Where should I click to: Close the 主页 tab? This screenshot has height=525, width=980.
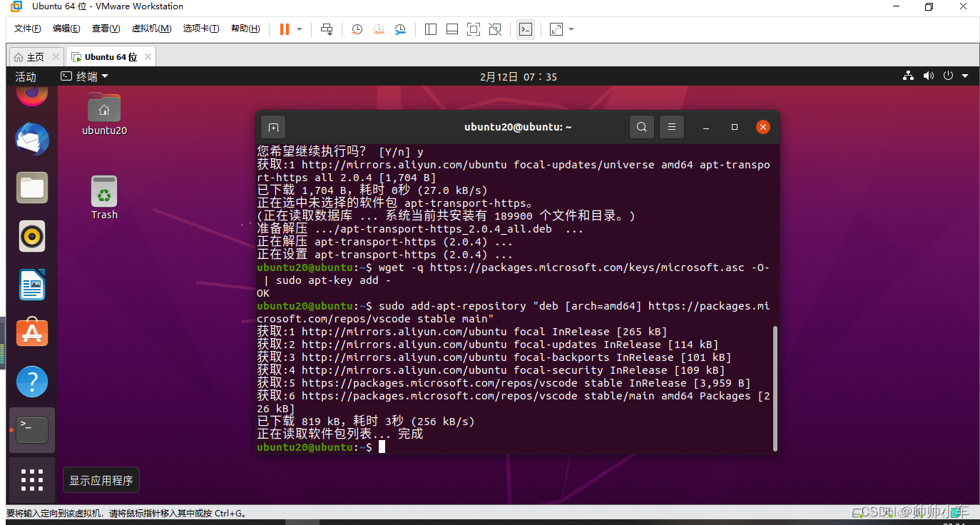(56, 57)
